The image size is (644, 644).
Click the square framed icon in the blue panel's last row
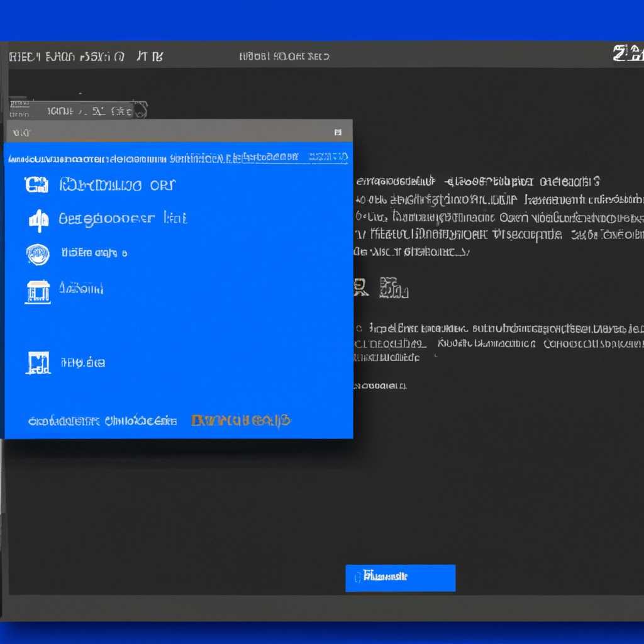pos(38,363)
